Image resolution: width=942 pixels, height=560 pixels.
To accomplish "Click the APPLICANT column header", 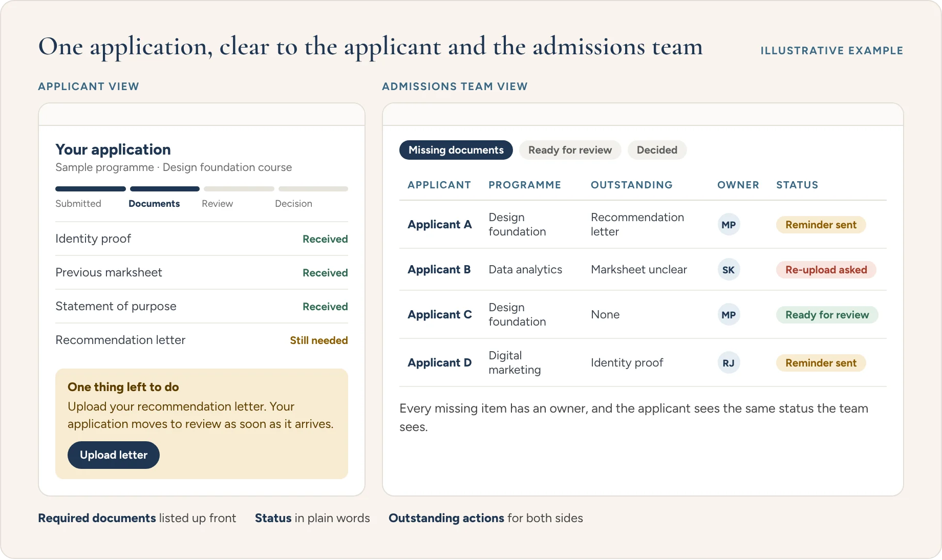I will pyautogui.click(x=439, y=185).
